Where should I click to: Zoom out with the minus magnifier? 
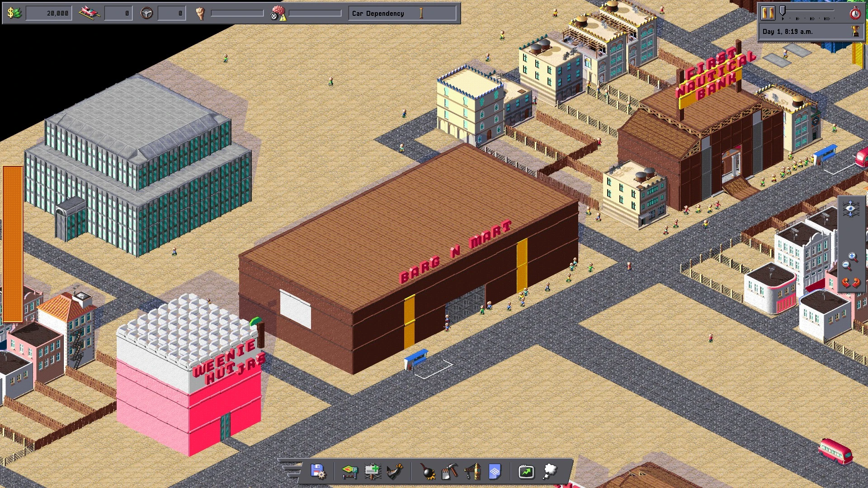[x=847, y=265]
